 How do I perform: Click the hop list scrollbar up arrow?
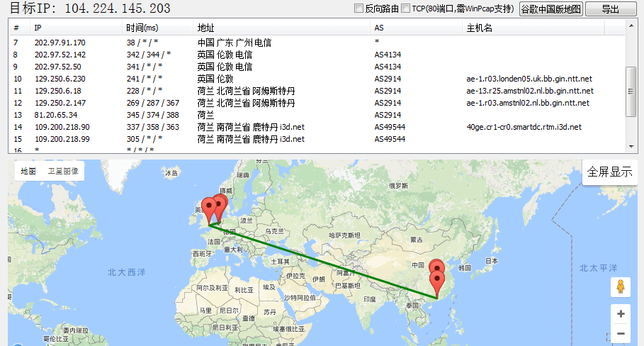point(631,26)
